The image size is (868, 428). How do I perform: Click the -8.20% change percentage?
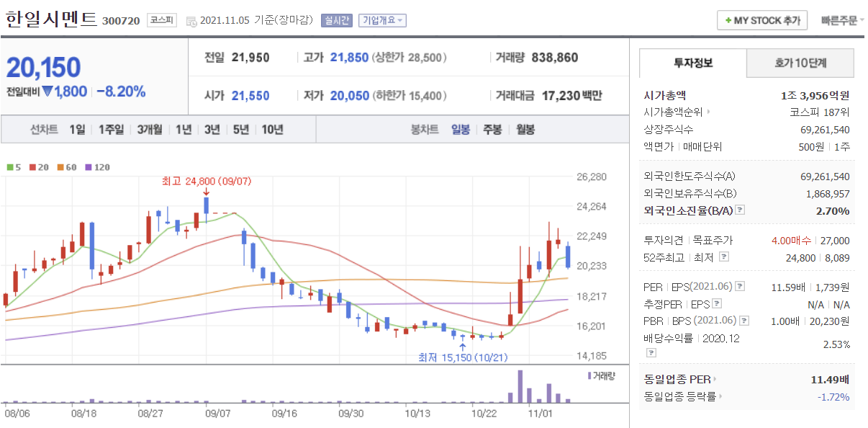click(x=121, y=92)
